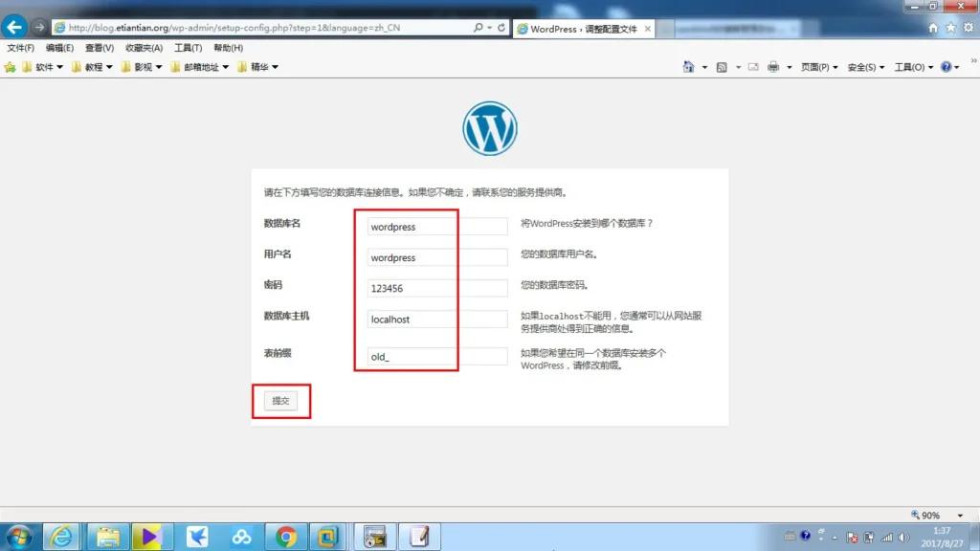Click the Windows Start button

[19, 537]
